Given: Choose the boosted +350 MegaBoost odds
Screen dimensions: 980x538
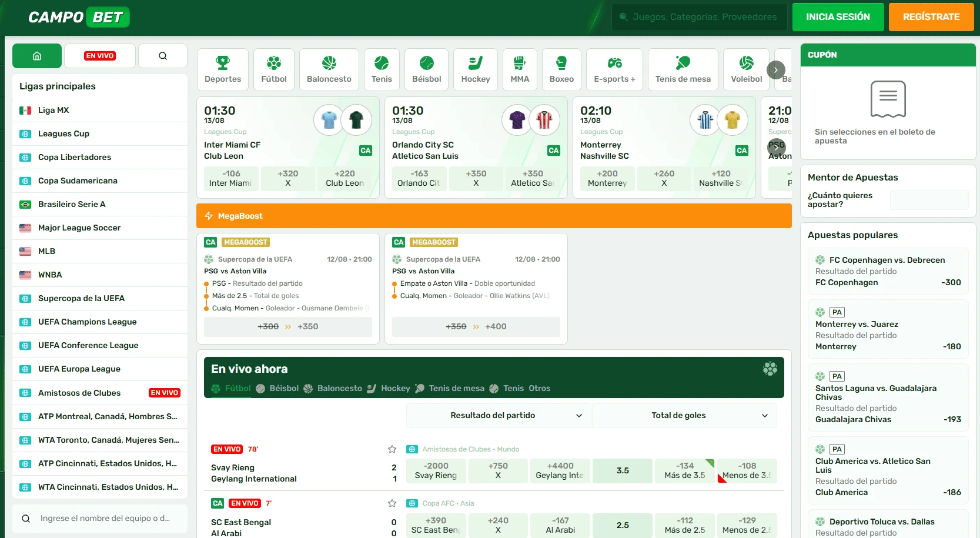Looking at the screenshot, I should tap(288, 327).
